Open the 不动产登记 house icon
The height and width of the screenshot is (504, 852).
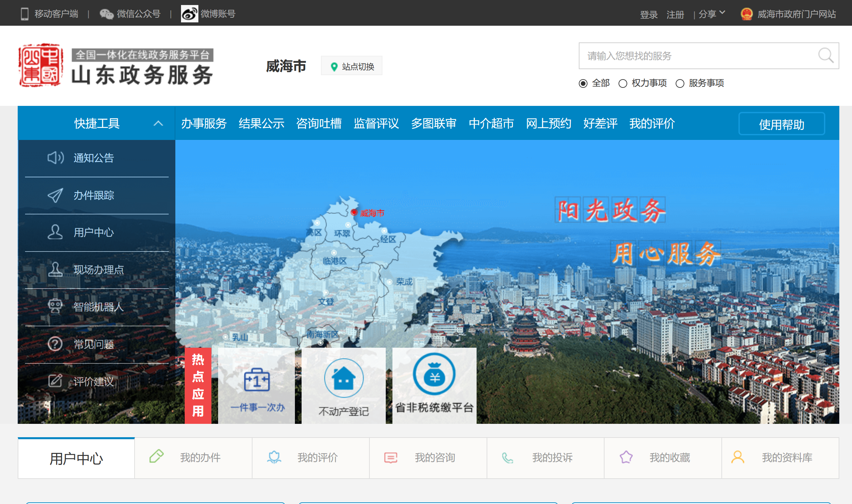click(x=344, y=378)
